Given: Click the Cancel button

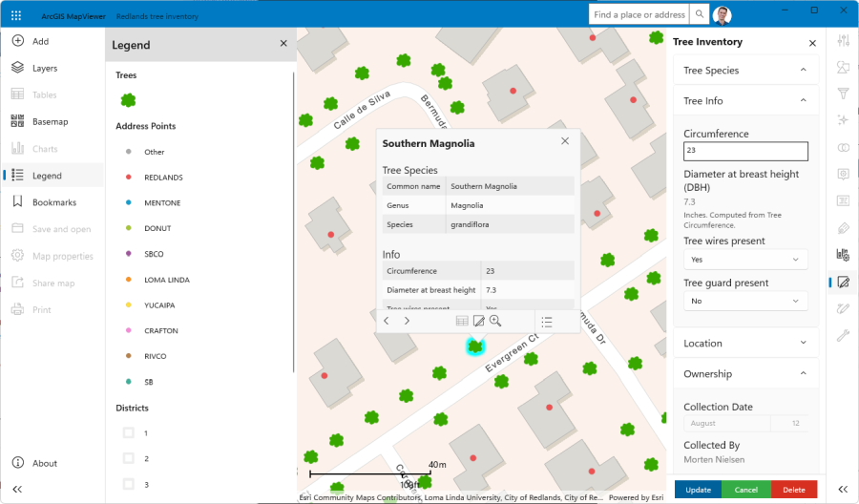Looking at the screenshot, I should point(746,490).
